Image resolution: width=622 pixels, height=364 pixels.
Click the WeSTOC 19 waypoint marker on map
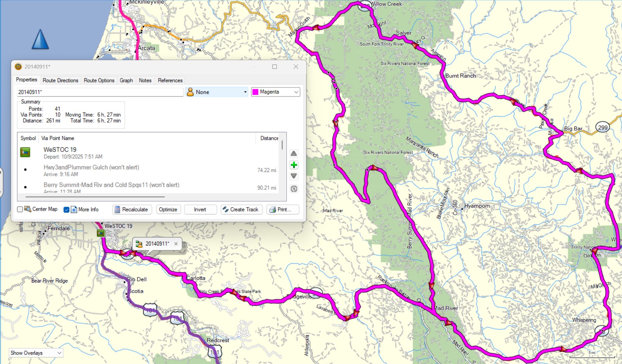[101, 233]
